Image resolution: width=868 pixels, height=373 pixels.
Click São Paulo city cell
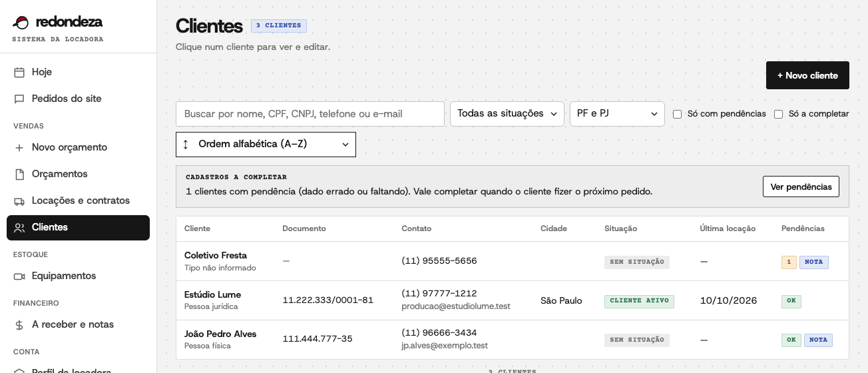[x=561, y=301]
